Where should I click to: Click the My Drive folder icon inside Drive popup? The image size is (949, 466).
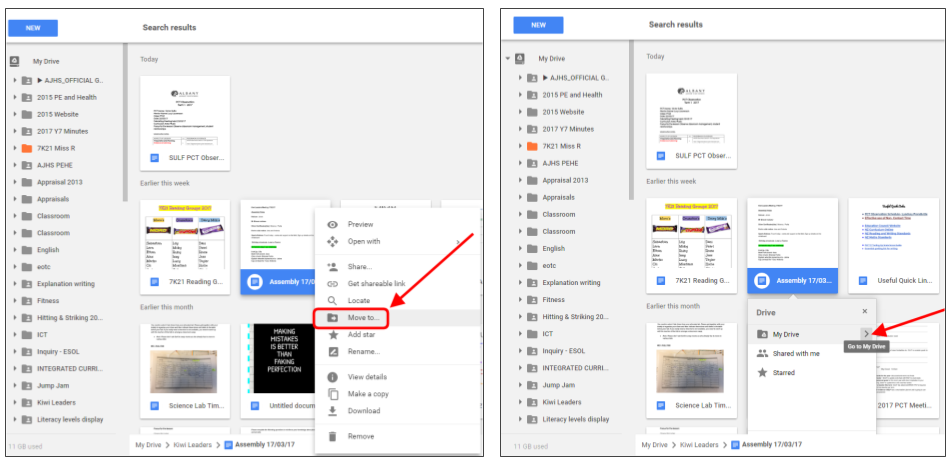[x=763, y=334]
